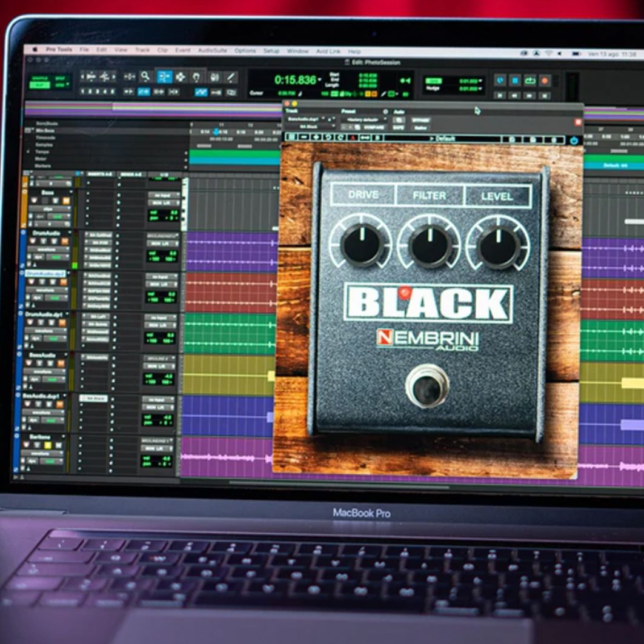
Task: Open Bass track name dropdown arrow
Action: 71,192
